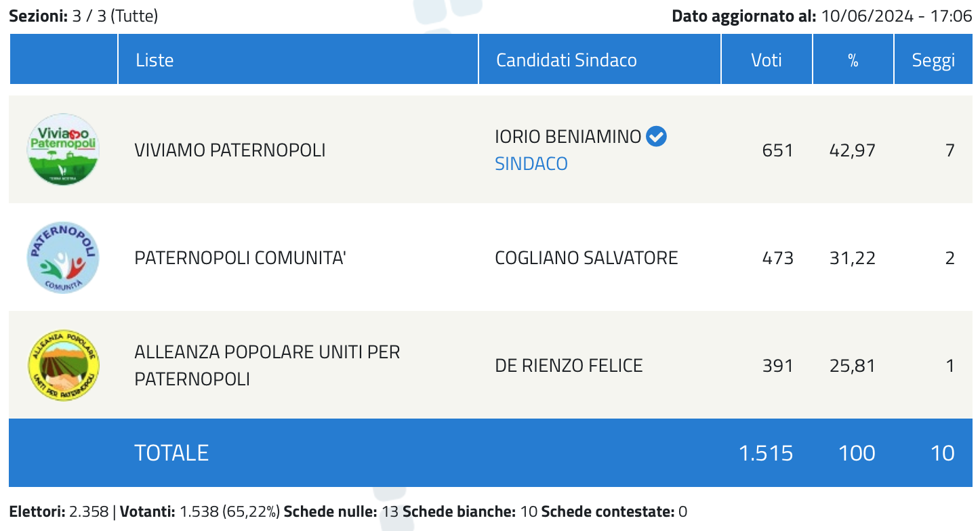
Task: Select the PATERNOPOLI COMUNITA' list name
Action: (x=240, y=258)
